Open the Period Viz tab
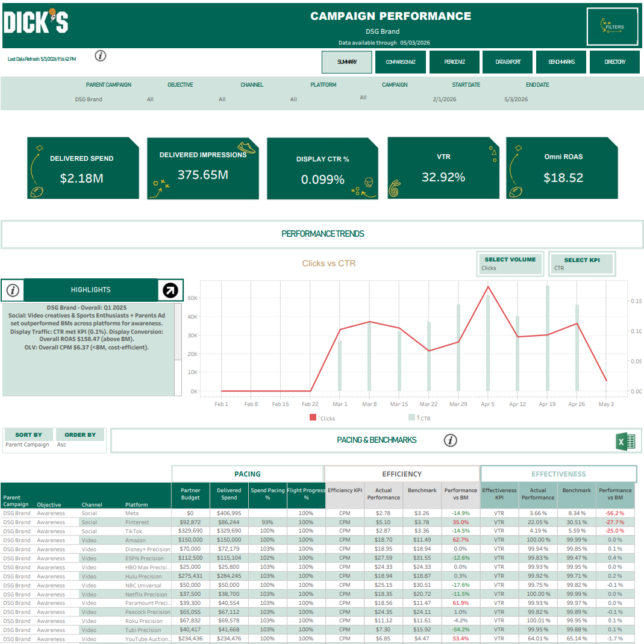This screenshot has width=644, height=644. tap(454, 62)
